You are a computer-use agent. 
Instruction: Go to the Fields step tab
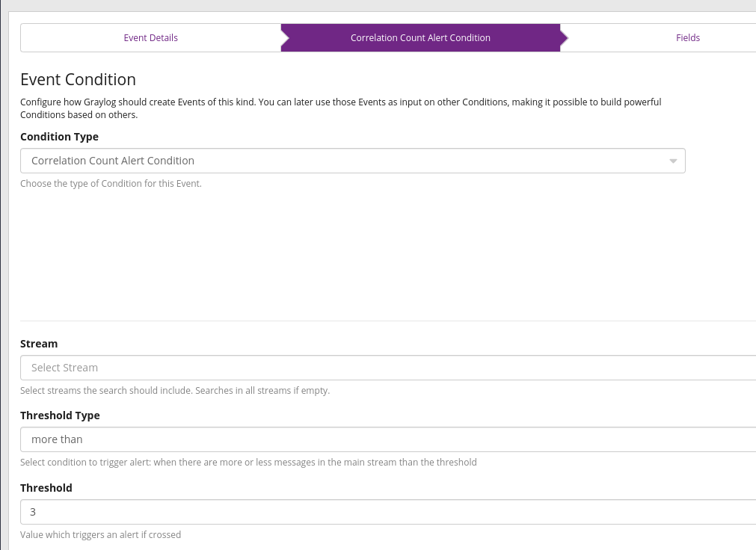(687, 38)
